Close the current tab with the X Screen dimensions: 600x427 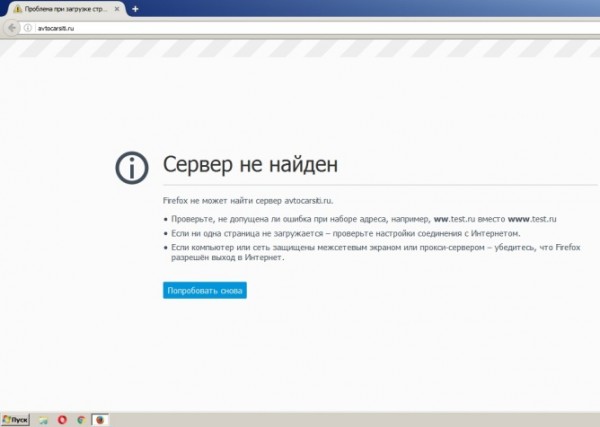(x=117, y=9)
